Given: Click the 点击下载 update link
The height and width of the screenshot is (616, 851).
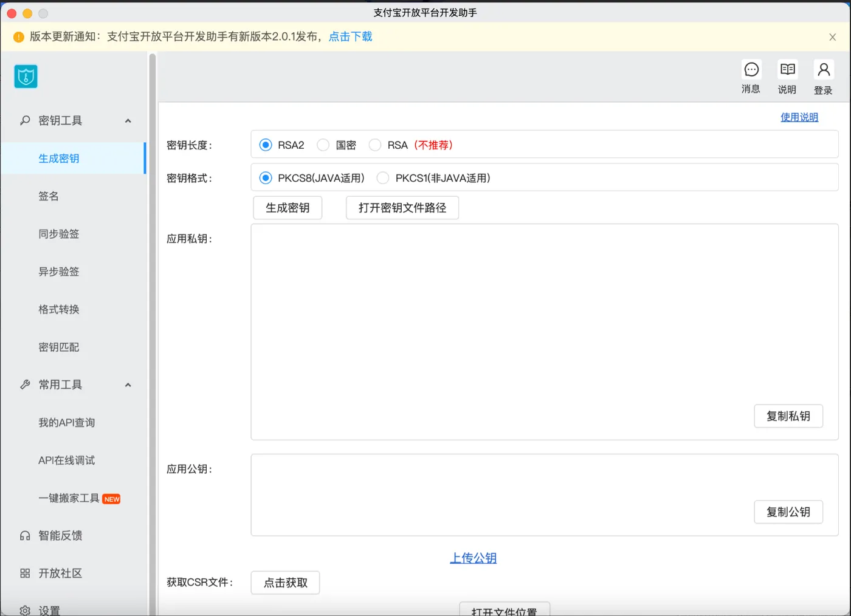Looking at the screenshot, I should (x=351, y=36).
